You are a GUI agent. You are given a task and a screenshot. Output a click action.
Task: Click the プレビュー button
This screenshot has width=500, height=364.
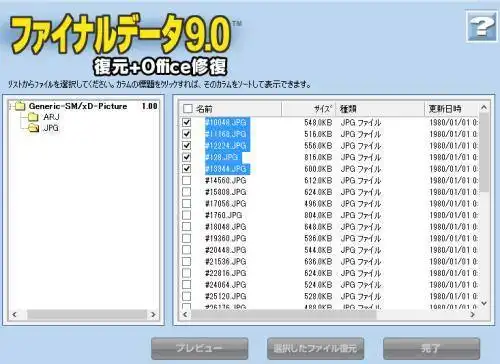(199, 348)
